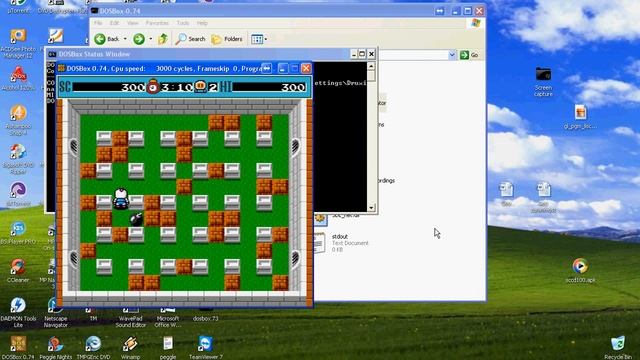The height and width of the screenshot is (360, 640).
Task: Open Peggle Nights desktop shortcut
Action: [56, 347]
